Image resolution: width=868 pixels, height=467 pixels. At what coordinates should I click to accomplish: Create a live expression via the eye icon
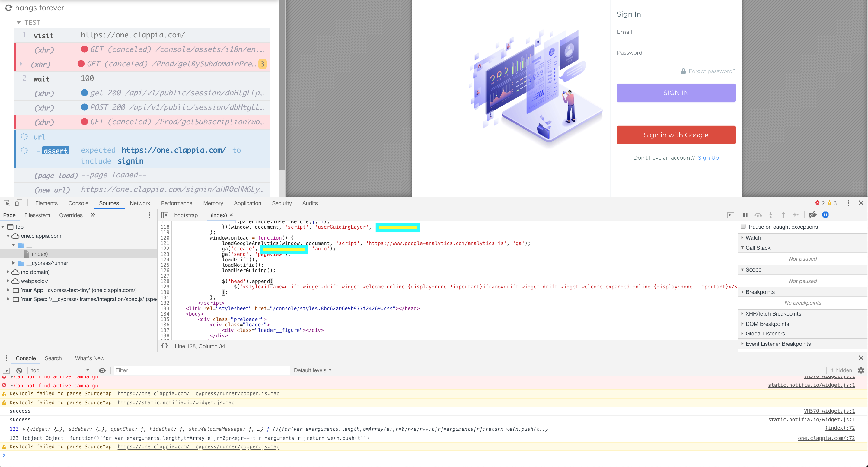tap(102, 370)
